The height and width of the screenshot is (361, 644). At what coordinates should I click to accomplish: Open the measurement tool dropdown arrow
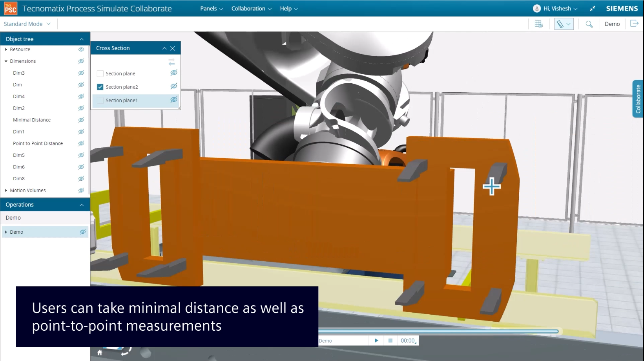click(x=568, y=24)
